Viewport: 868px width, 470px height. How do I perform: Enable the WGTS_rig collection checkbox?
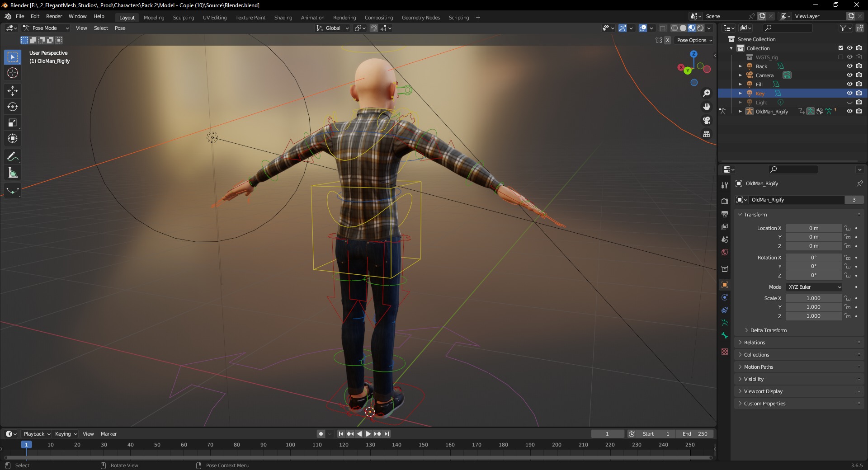pyautogui.click(x=841, y=57)
